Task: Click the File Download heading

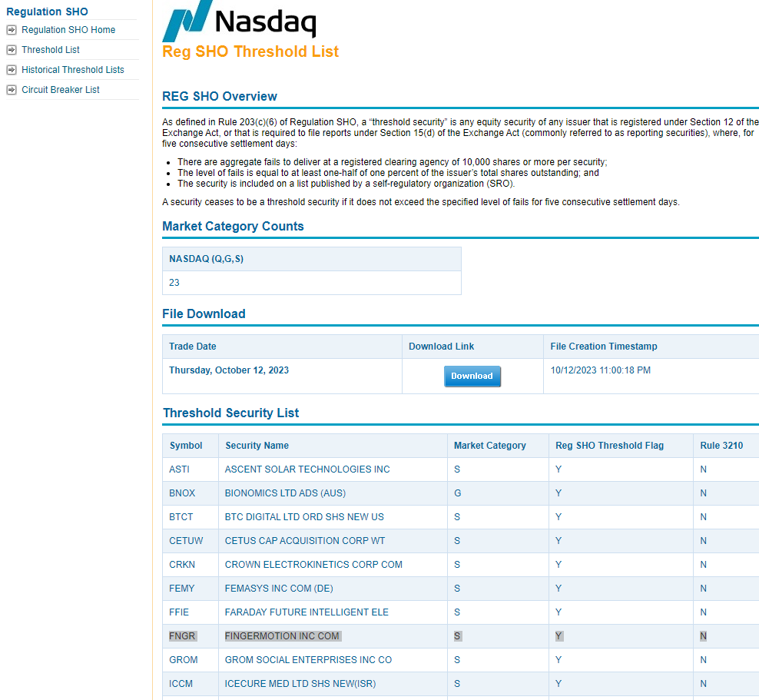Action: (x=204, y=314)
